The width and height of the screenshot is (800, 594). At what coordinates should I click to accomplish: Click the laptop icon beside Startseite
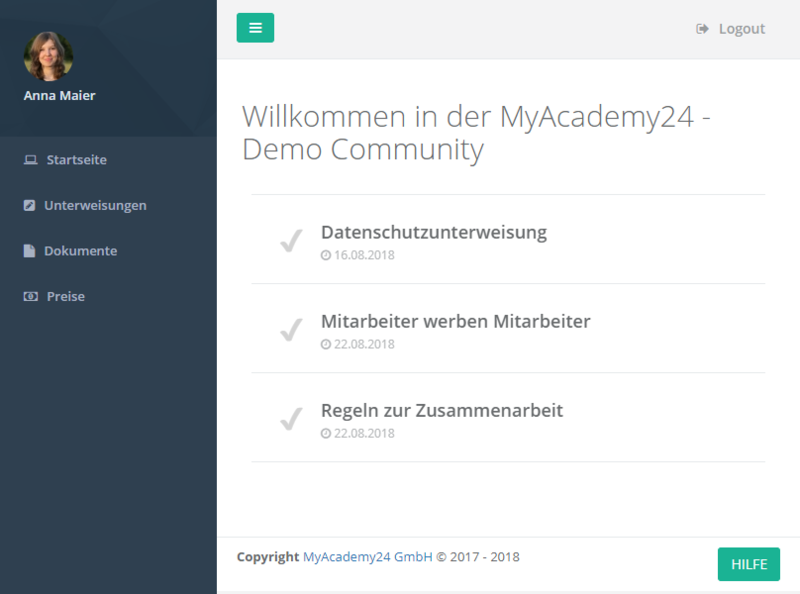pos(31,160)
